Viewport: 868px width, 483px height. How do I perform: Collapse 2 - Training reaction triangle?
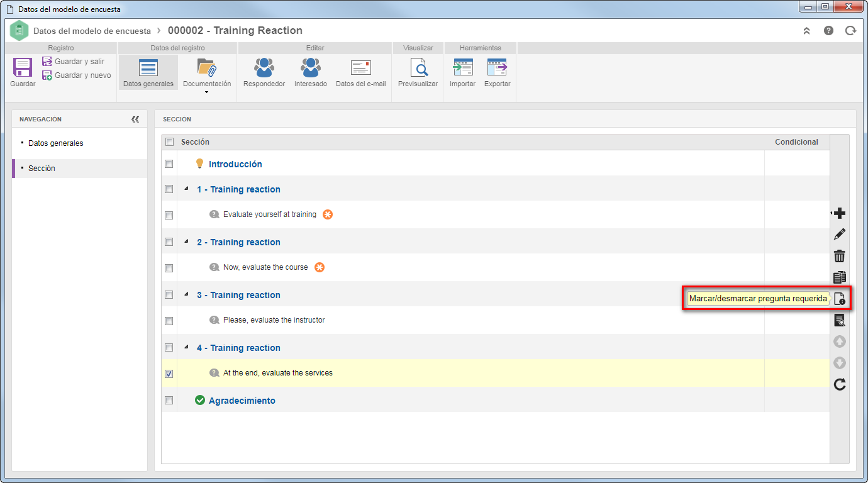tap(186, 241)
